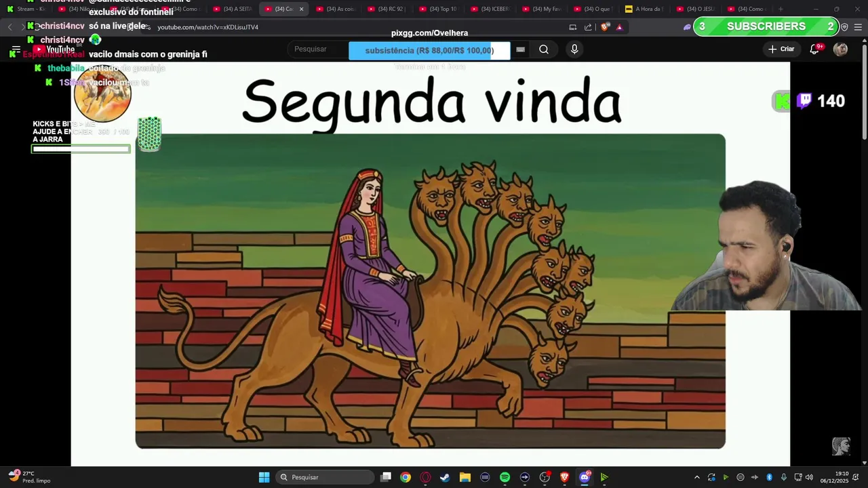The width and height of the screenshot is (868, 488).
Task: Open the green play-arrow app on taskbar
Action: [604, 477]
